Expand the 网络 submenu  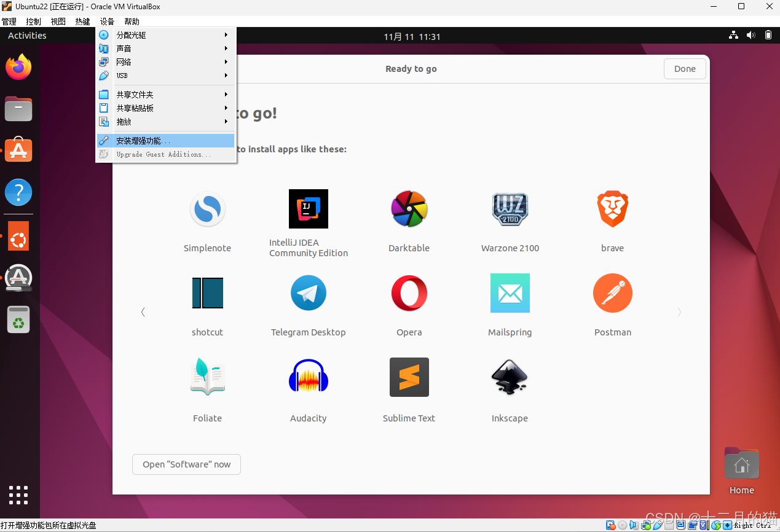coord(165,62)
